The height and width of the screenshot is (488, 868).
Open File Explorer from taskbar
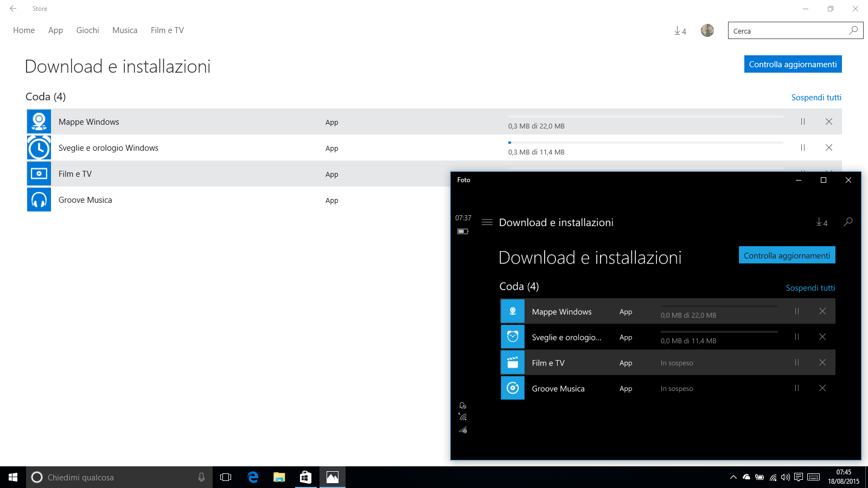click(279, 477)
